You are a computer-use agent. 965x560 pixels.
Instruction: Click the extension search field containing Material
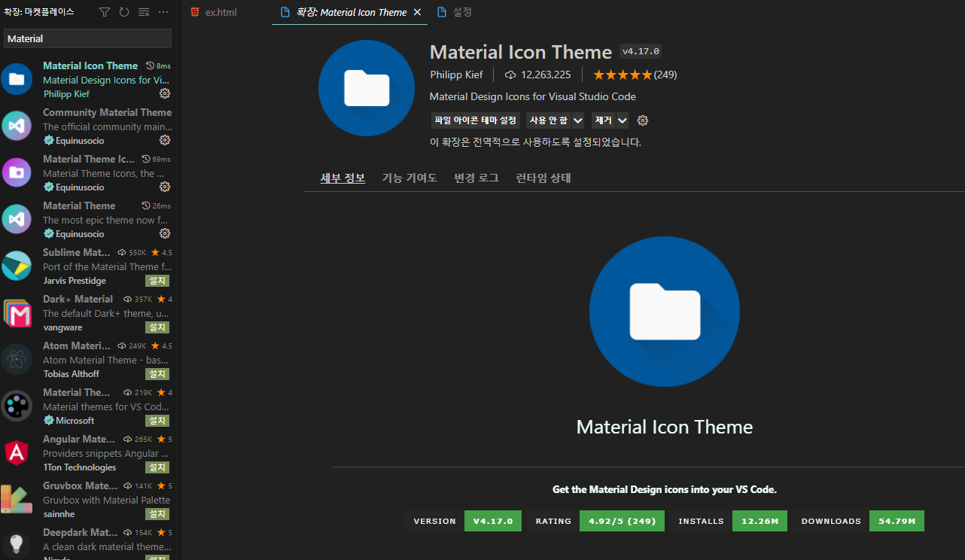click(88, 38)
